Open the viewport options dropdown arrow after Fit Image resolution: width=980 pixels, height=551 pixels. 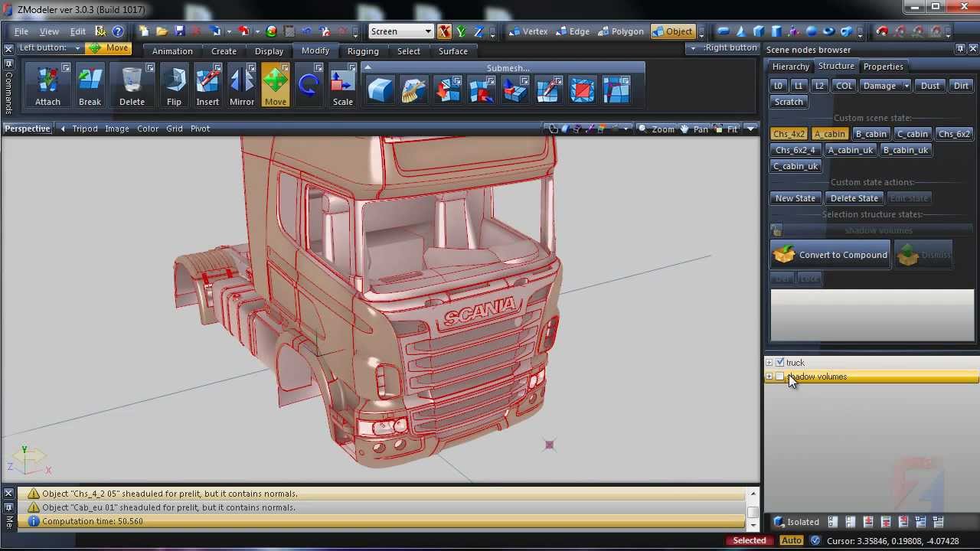751,129
